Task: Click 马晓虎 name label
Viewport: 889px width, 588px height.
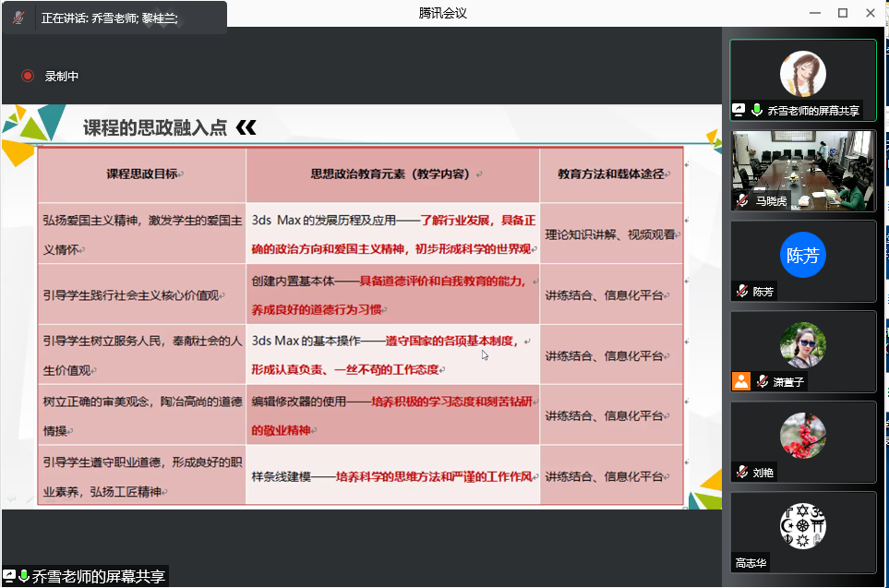Action: [x=771, y=201]
